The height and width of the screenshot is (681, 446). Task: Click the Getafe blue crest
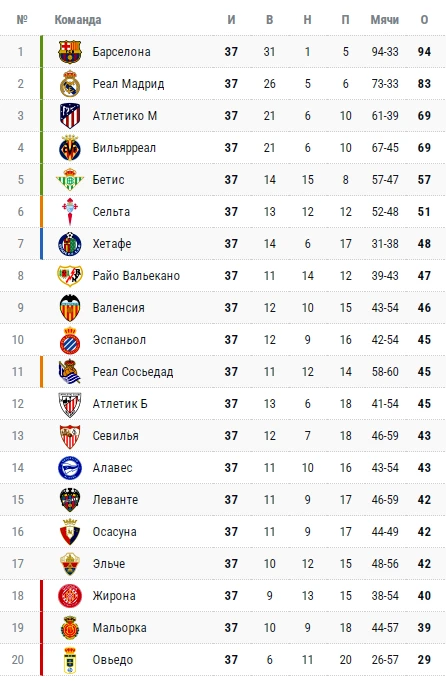click(x=70, y=244)
